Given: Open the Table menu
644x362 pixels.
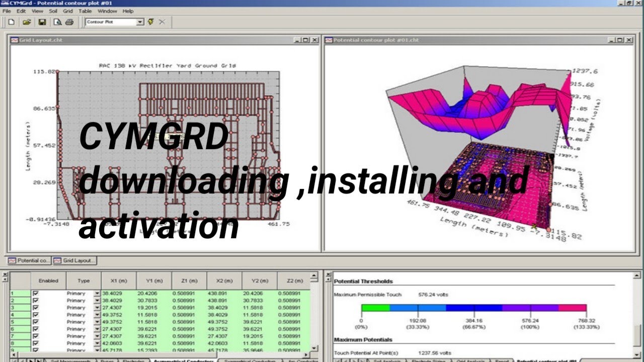Looking at the screenshot, I should [85, 11].
